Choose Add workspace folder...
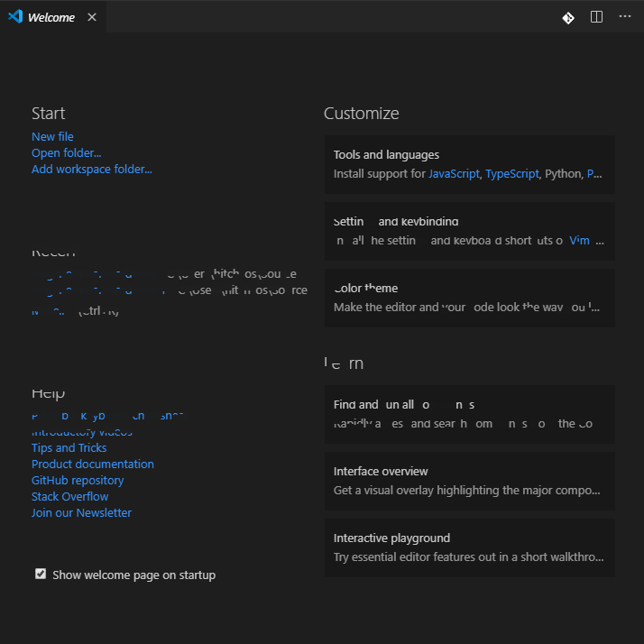 92,170
